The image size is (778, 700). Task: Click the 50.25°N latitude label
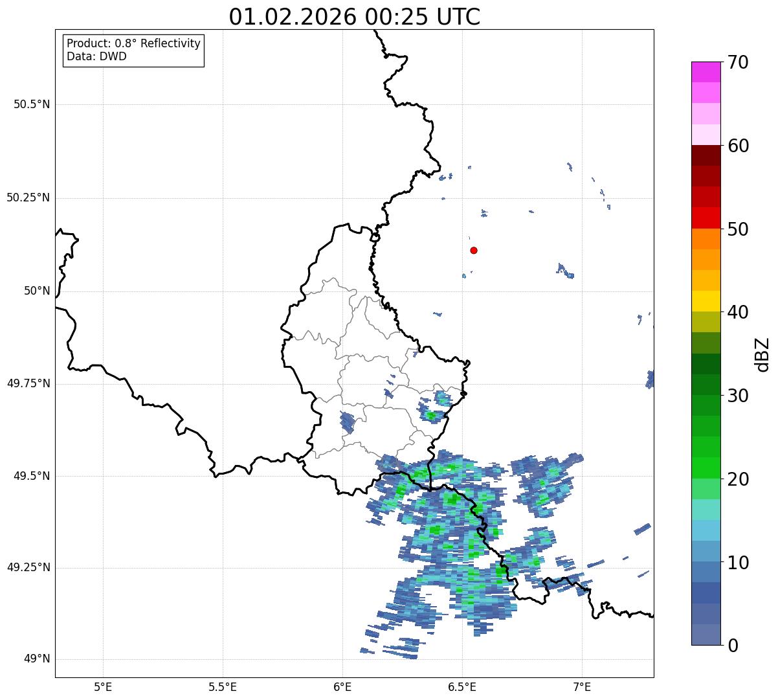click(x=28, y=198)
